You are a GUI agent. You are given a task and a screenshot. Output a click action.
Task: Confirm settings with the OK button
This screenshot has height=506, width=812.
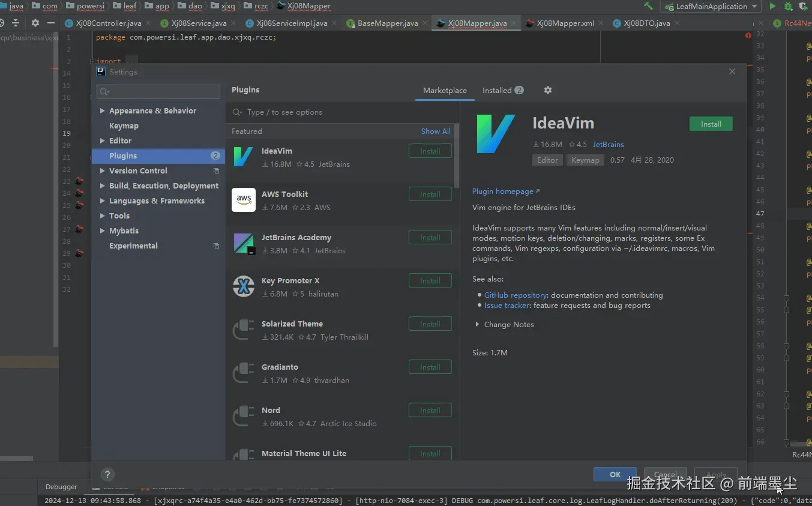[615, 474]
